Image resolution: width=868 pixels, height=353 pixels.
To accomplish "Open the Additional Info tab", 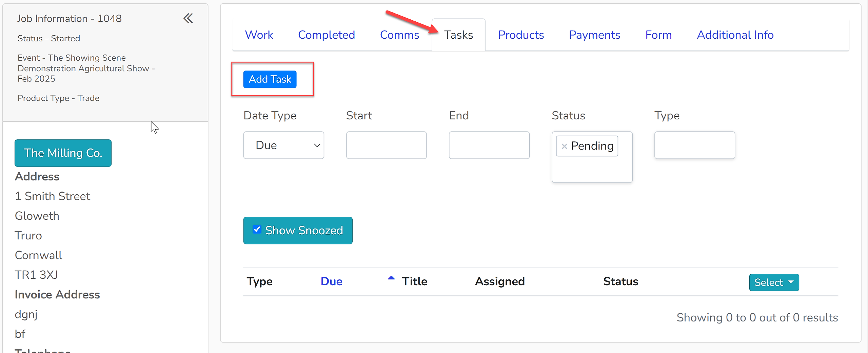I will click(x=735, y=35).
